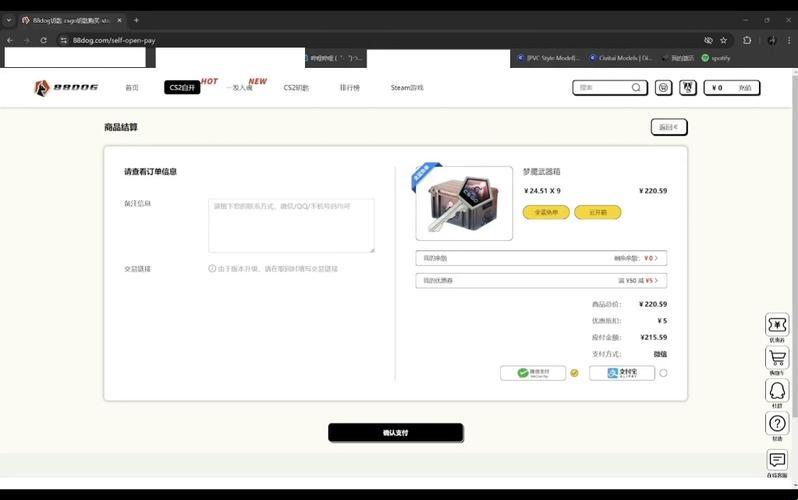Go to the 首页 home nav item

132,88
